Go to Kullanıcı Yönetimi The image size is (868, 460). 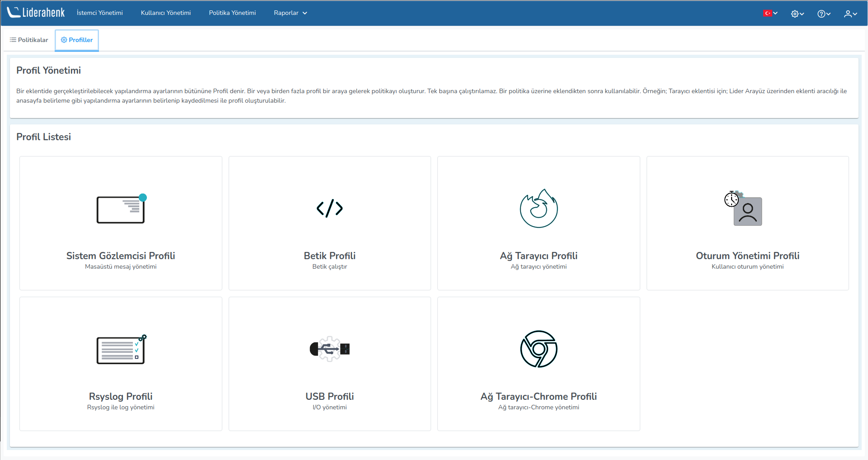tap(165, 13)
